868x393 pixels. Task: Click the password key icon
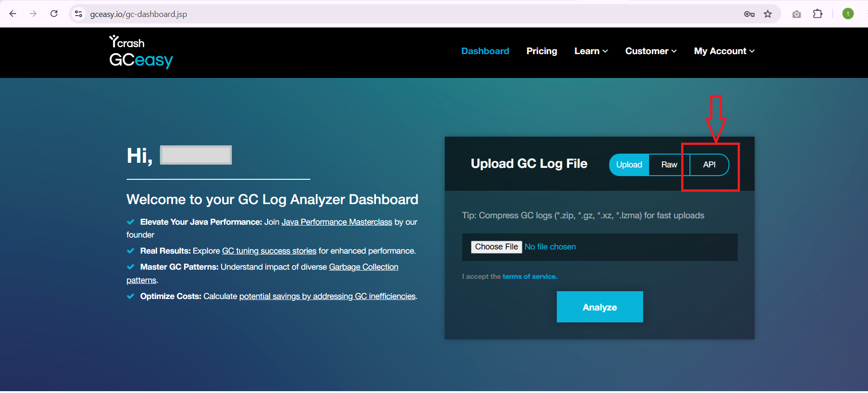tap(749, 14)
